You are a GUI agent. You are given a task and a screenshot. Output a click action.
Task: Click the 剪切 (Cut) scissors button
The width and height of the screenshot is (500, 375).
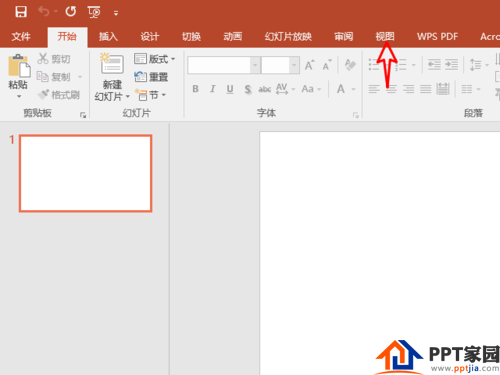click(x=54, y=59)
